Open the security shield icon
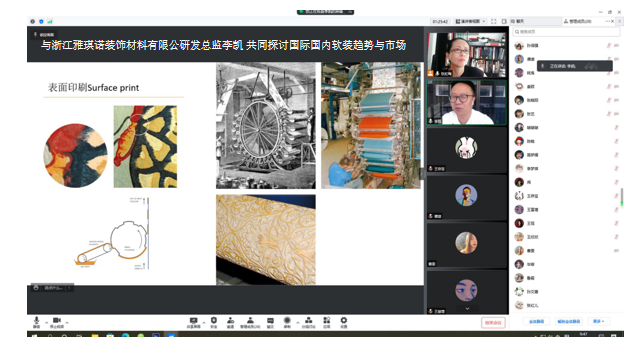The height and width of the screenshot is (360, 640). [x=213, y=322]
